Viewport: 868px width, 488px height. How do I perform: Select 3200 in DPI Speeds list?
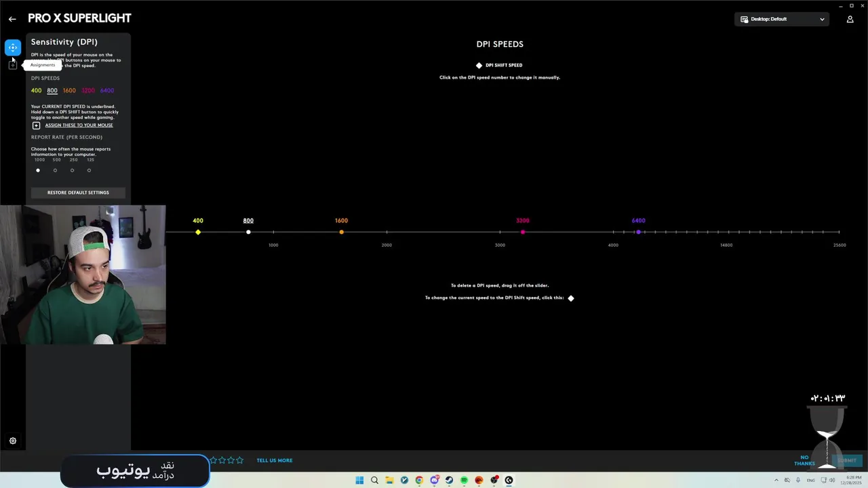pyautogui.click(x=88, y=90)
